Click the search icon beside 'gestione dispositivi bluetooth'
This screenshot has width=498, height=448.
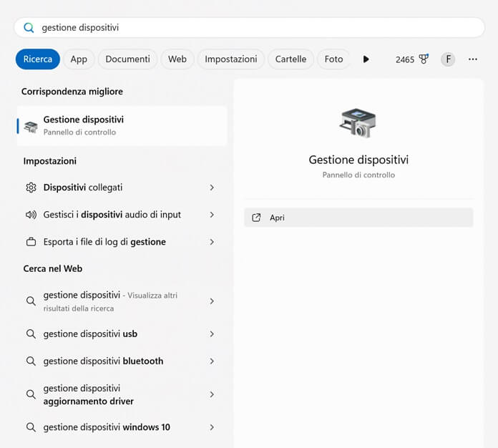pyautogui.click(x=31, y=361)
